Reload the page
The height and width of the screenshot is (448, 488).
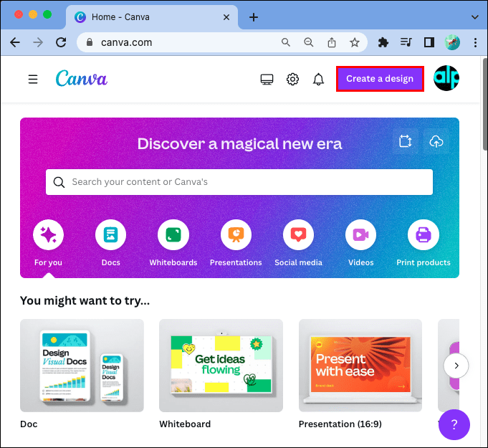[x=61, y=42]
